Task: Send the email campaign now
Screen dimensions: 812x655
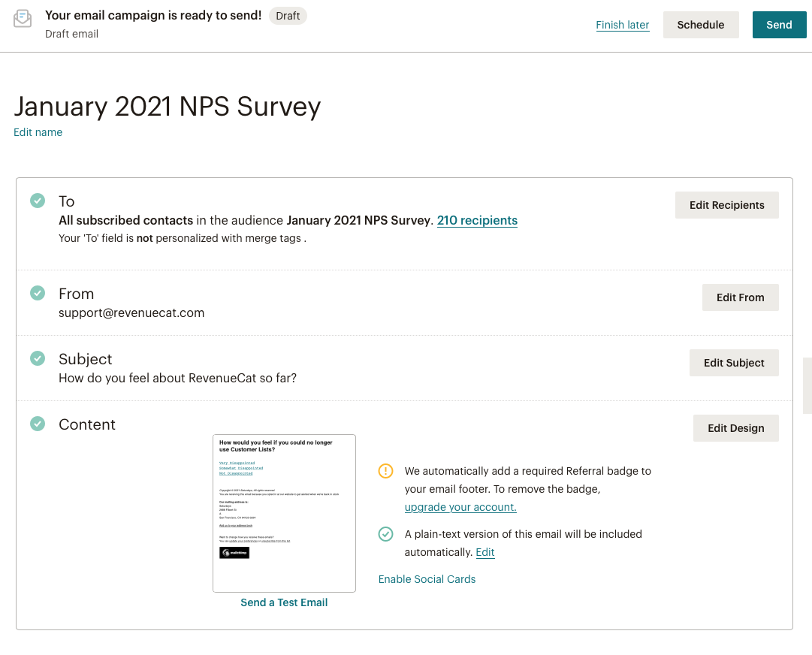Action: click(779, 25)
